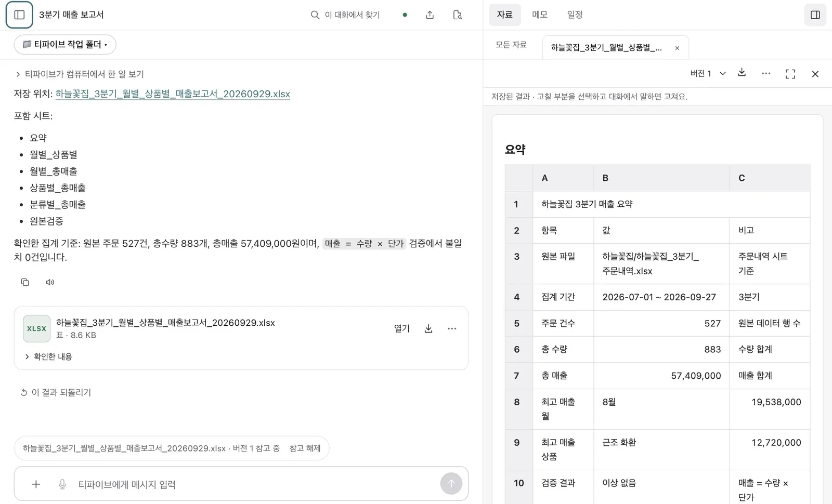832x504 pixels.
Task: Expand the 확인한 내용 section
Action: pyautogui.click(x=48, y=356)
